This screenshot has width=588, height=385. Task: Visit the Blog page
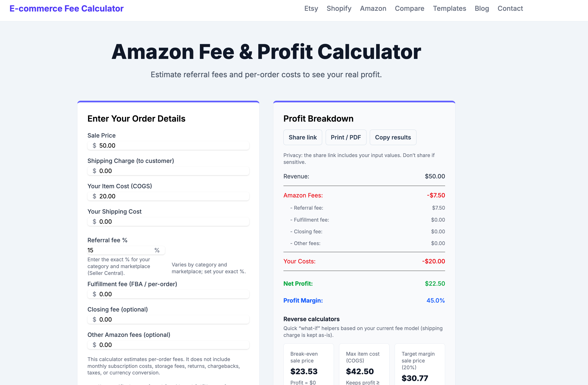click(x=482, y=8)
